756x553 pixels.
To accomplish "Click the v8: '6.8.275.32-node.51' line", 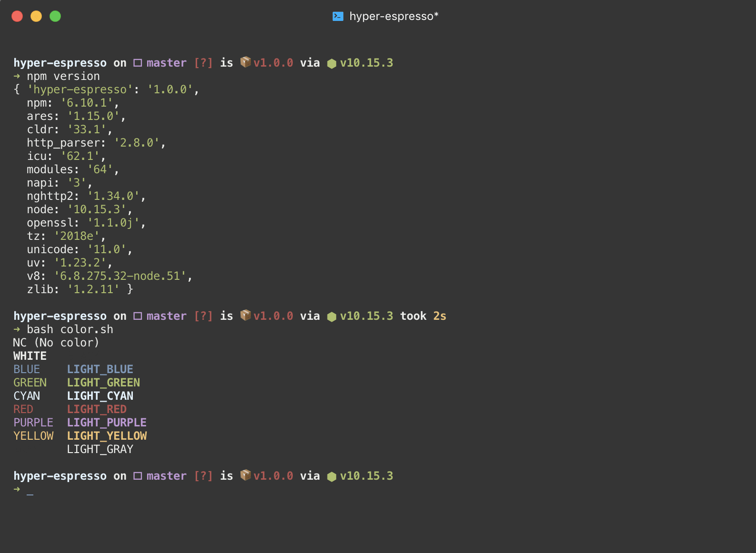I will point(109,276).
